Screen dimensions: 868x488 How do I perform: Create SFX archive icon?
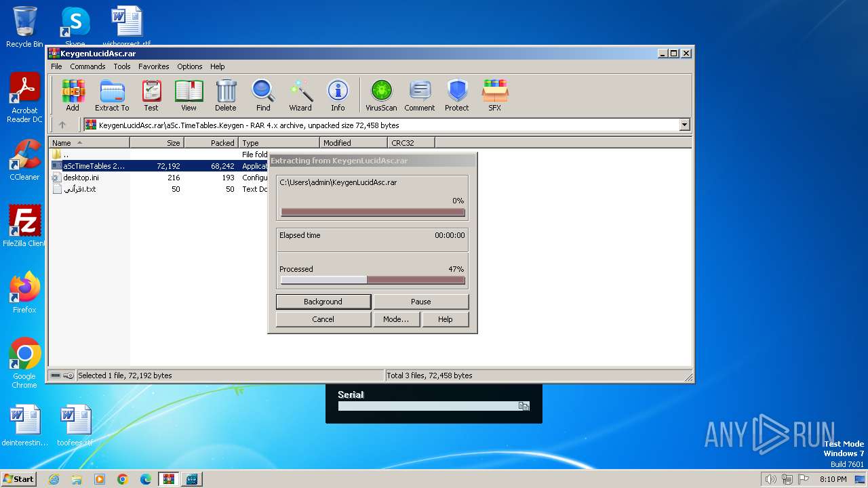click(495, 96)
